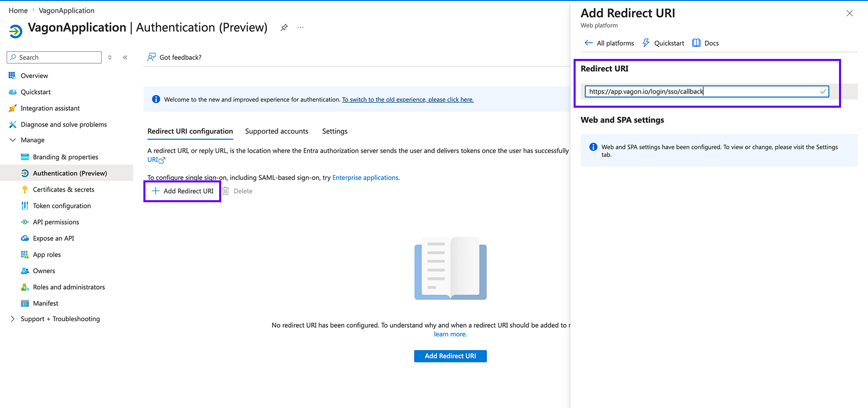Click the Delete trash command
Viewport: 868px width, 408px height.
point(237,191)
